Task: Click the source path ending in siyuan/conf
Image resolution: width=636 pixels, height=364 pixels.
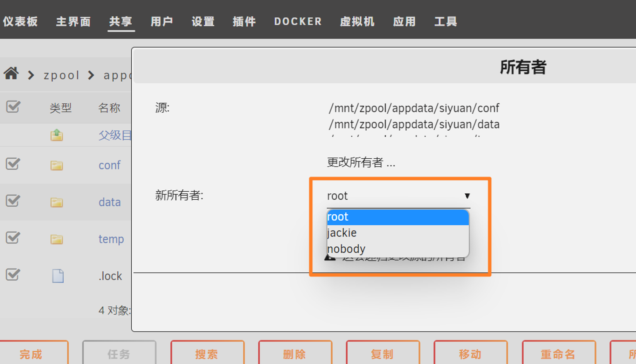Action: [x=414, y=108]
